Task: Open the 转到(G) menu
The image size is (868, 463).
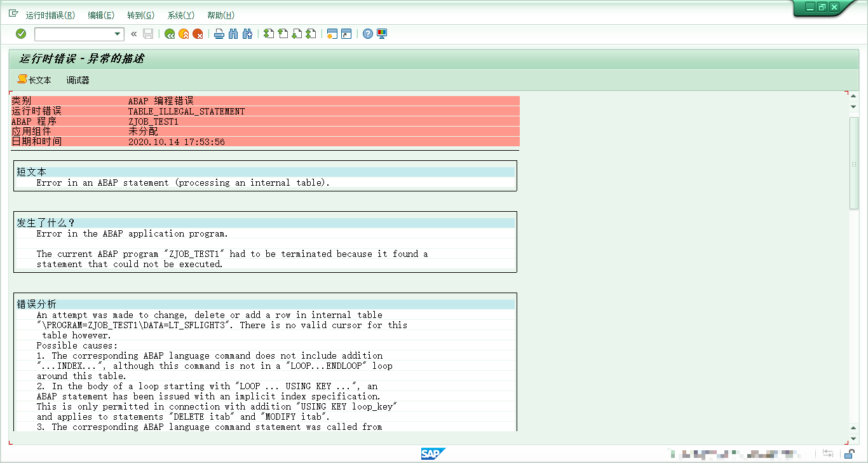Action: 140,15
